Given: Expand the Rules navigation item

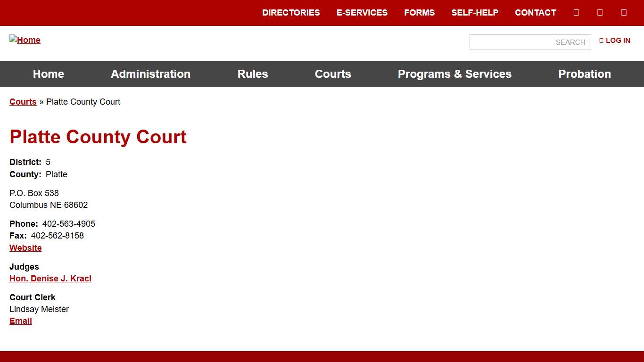Looking at the screenshot, I should [253, 74].
